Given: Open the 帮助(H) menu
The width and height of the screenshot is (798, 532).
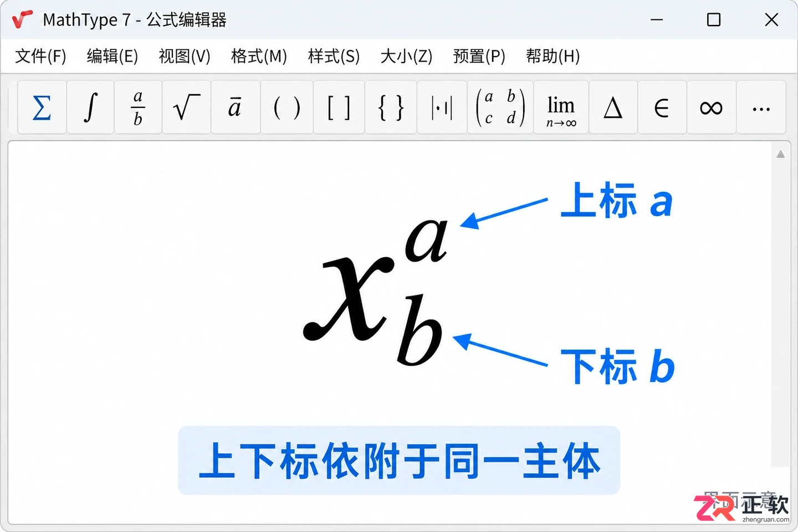Looking at the screenshot, I should (553, 56).
